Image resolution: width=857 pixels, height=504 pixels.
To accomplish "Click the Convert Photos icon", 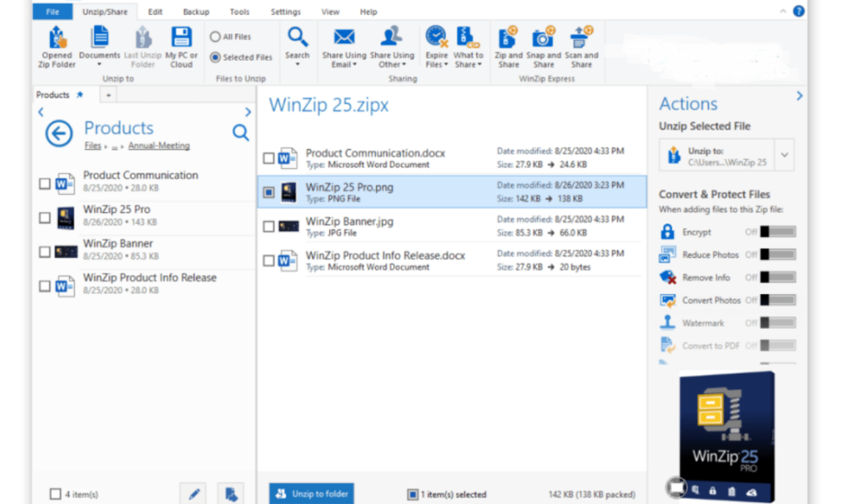I will click(x=667, y=300).
